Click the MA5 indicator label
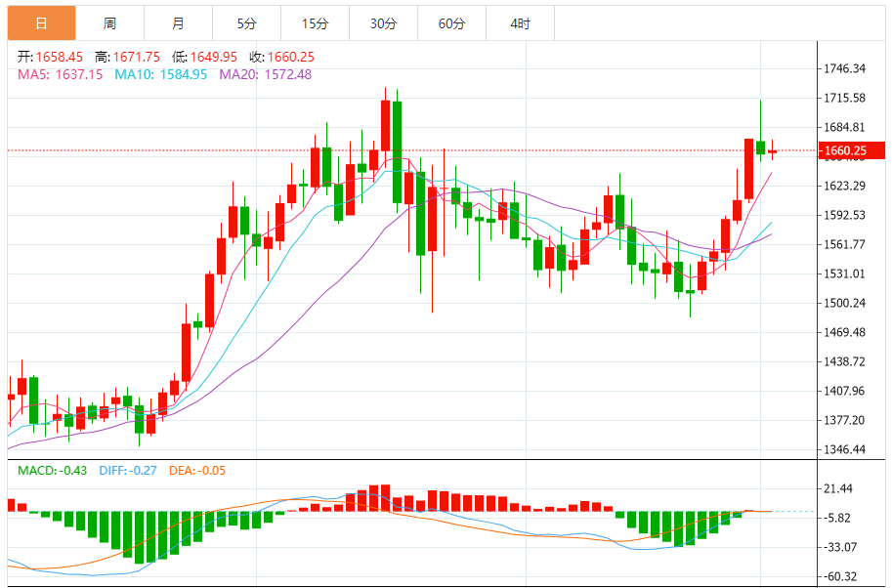 [x=60, y=74]
